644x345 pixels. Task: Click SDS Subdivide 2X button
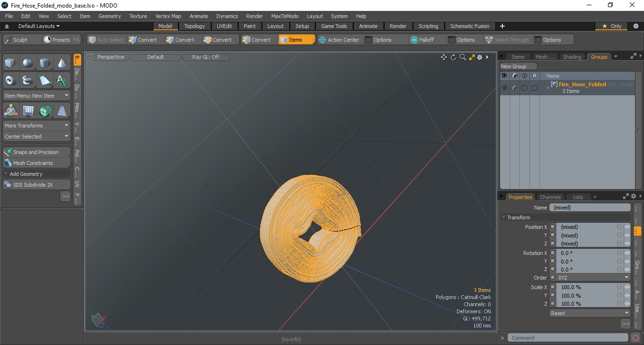click(36, 185)
